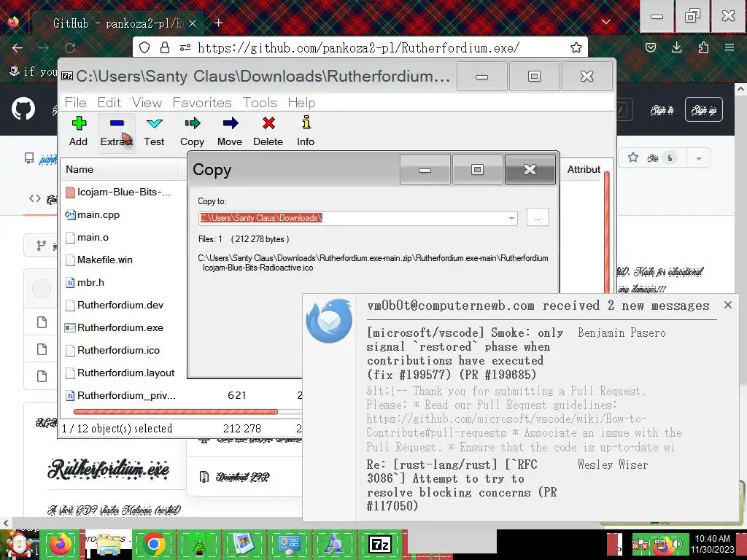Open the Firefox hamburger menu

(x=729, y=47)
